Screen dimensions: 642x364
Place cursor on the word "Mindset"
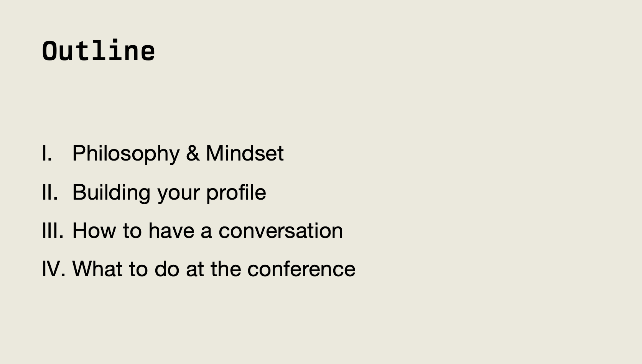coord(245,153)
